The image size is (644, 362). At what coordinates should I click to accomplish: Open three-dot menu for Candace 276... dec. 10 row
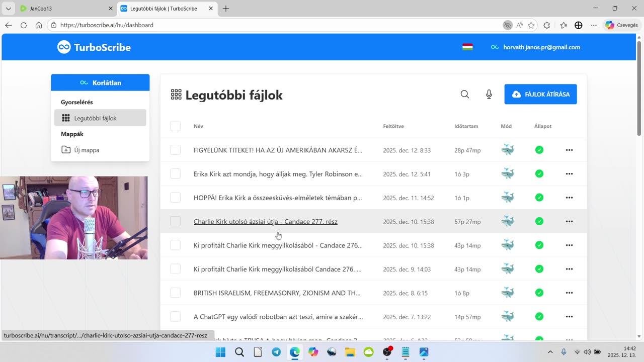(x=569, y=245)
